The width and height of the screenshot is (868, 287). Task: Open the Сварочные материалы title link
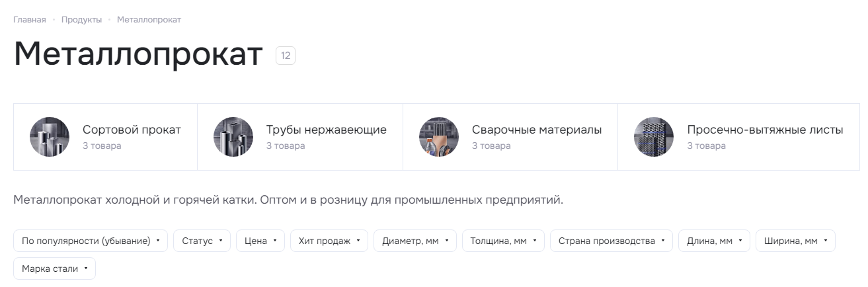[x=537, y=130]
